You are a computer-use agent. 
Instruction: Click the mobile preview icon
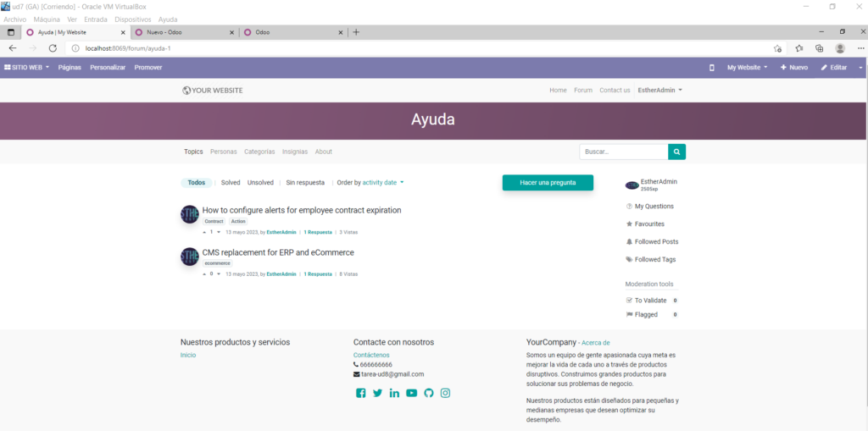tap(711, 68)
